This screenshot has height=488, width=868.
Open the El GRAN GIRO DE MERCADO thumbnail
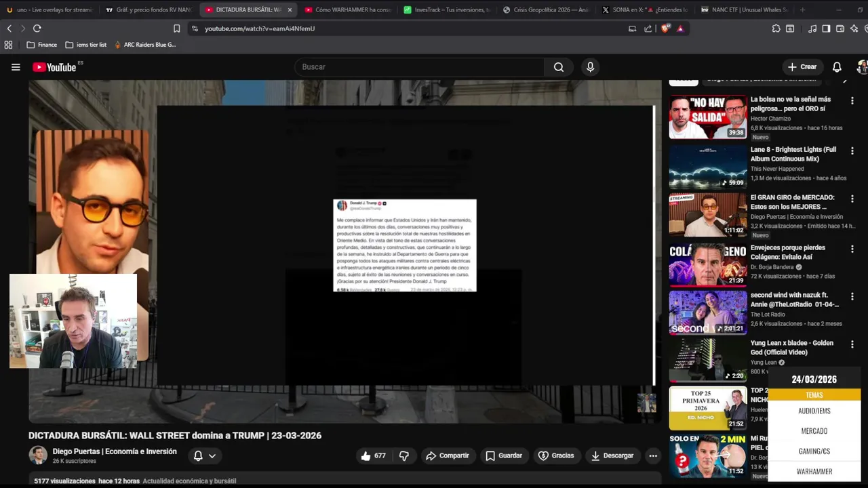707,215
